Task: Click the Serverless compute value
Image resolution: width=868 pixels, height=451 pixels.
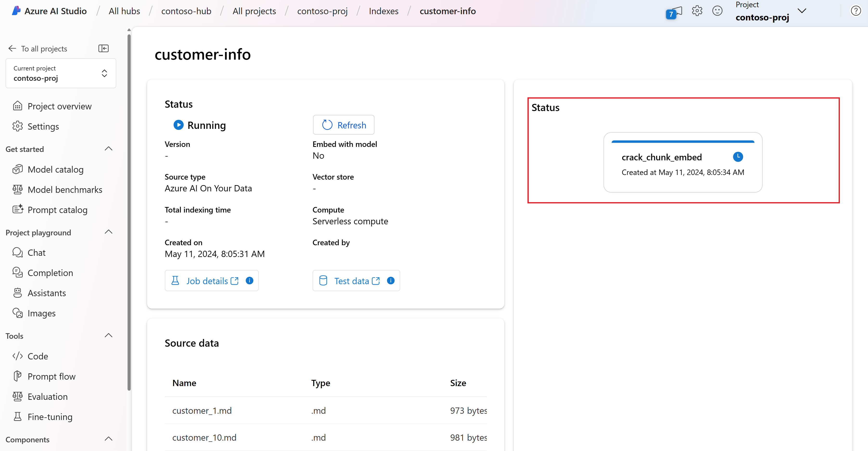Action: [x=350, y=221]
